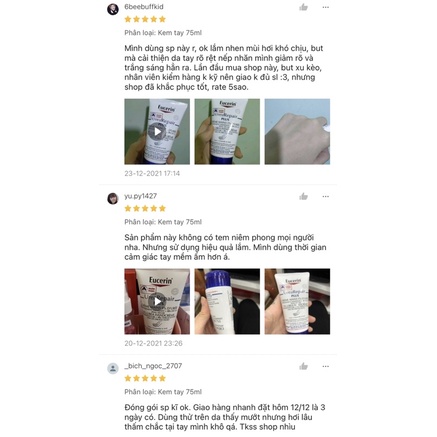Like the review by _bich_ngoc_2707
437x437 pixels.
(303, 366)
